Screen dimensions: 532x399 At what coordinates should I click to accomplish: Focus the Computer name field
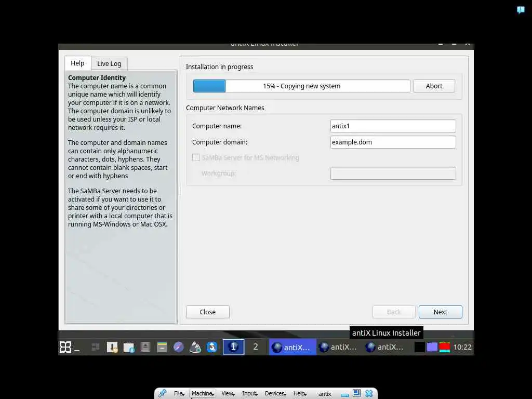click(393, 126)
